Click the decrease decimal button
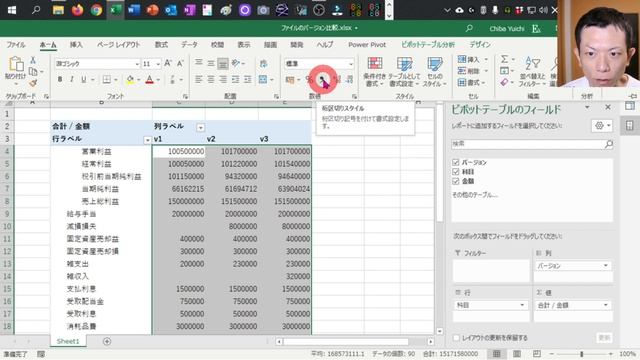640x360 pixels. tap(349, 80)
